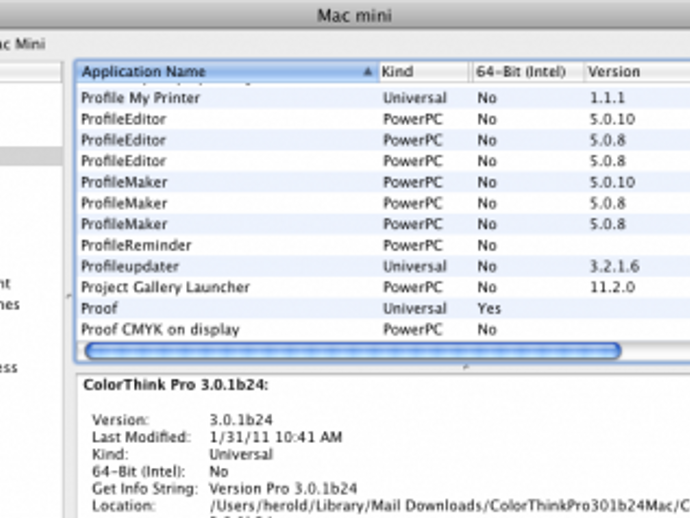Click the Get Info String value
This screenshot has height=518, width=690.
[x=283, y=489]
